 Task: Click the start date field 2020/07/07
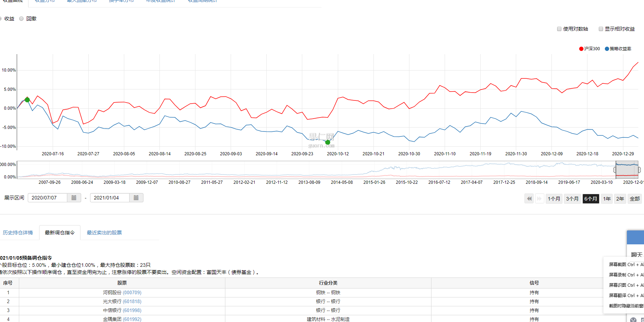point(47,198)
